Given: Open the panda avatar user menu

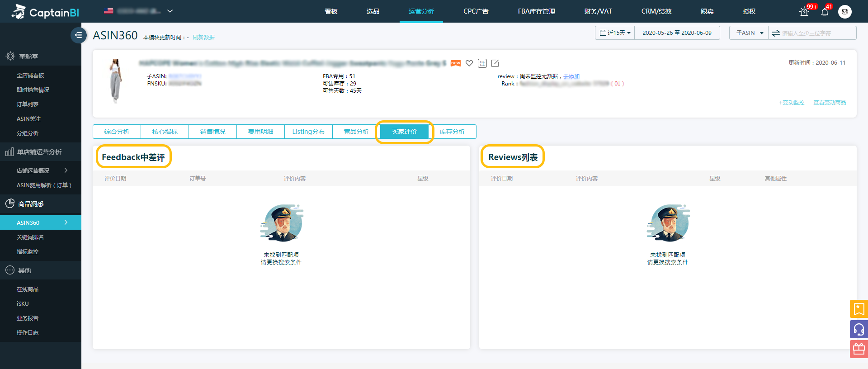Looking at the screenshot, I should [844, 12].
